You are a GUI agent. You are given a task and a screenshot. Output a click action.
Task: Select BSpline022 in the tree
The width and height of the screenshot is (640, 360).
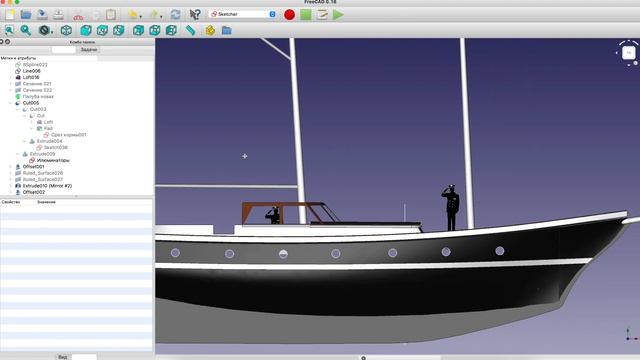pyautogui.click(x=35, y=64)
